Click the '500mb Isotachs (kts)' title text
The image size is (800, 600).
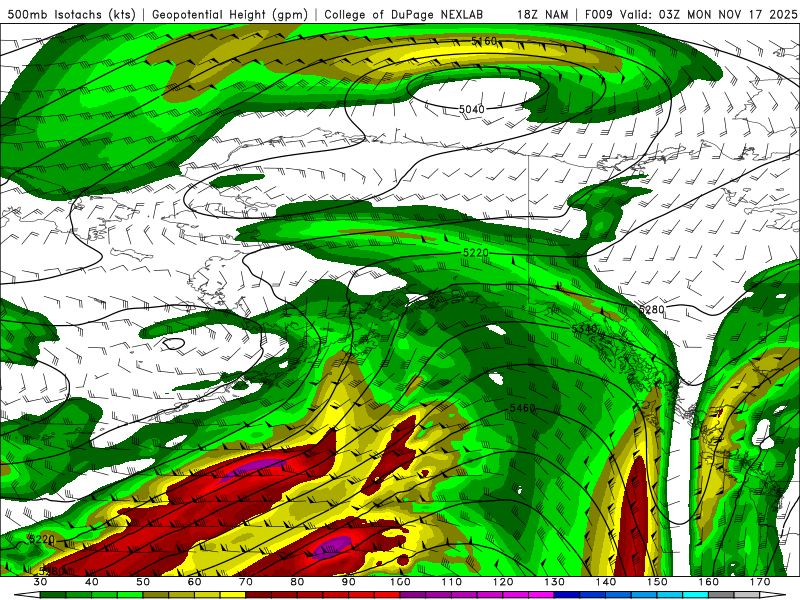(x=72, y=14)
